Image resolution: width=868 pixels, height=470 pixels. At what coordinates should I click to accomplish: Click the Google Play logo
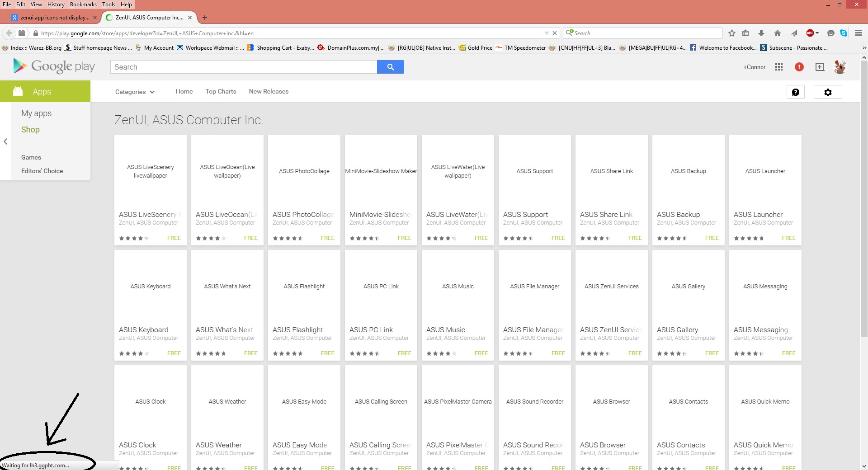(x=54, y=66)
